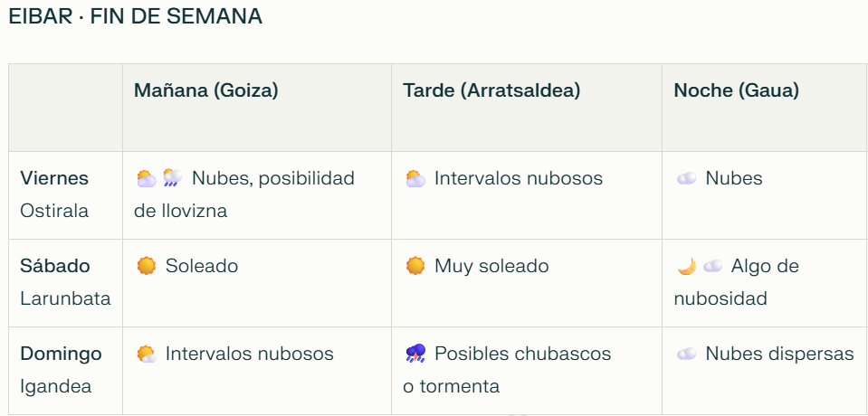Click the Noche (Gaua) column header
868x416 pixels.
[x=736, y=90]
